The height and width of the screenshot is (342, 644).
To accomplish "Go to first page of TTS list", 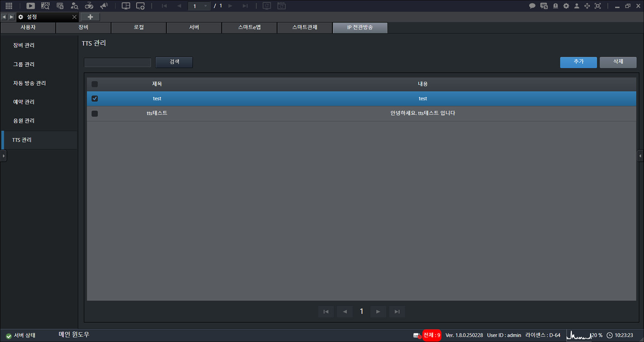I will [x=326, y=311].
